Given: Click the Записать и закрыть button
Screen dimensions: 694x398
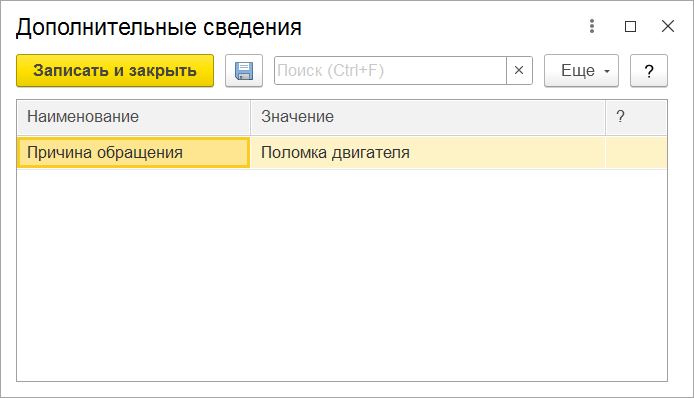Looking at the screenshot, I should point(115,71).
